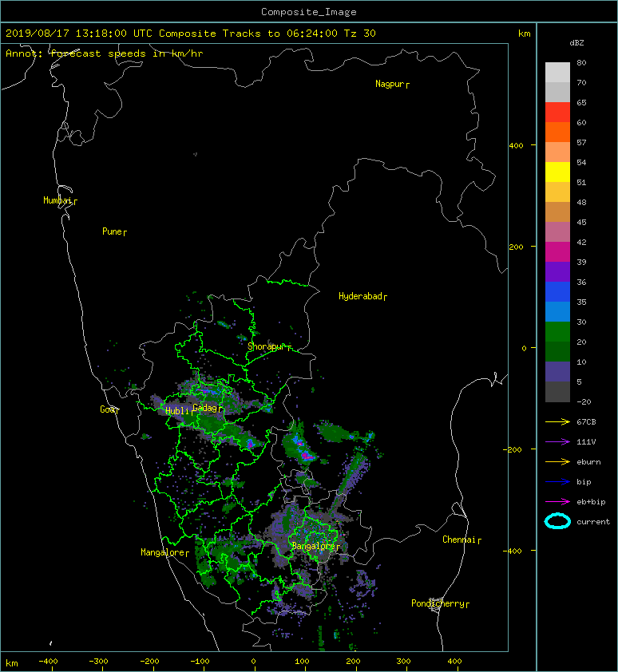Click the cyan current ellipse legend icon
Image resolution: width=618 pixels, height=672 pixels.
(x=557, y=521)
